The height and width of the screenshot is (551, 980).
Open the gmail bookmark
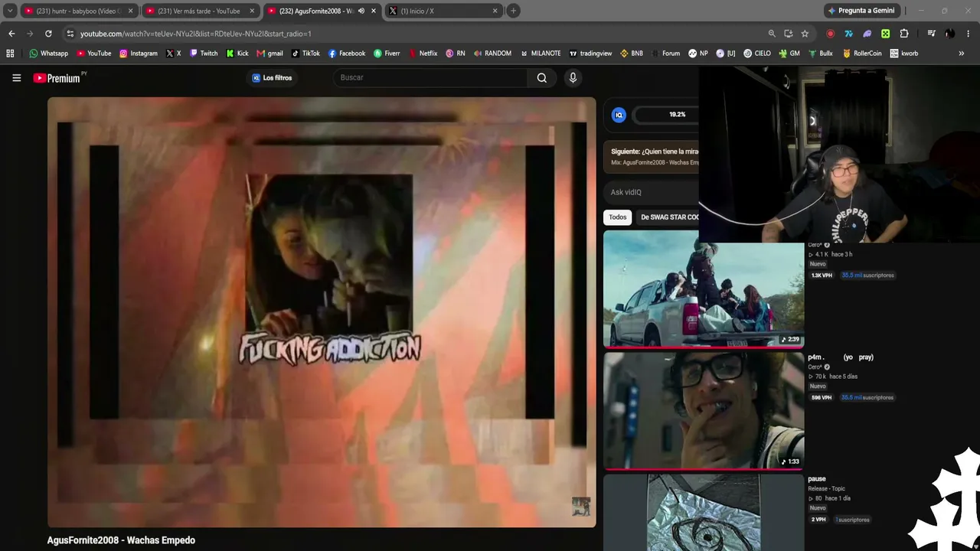click(x=269, y=54)
